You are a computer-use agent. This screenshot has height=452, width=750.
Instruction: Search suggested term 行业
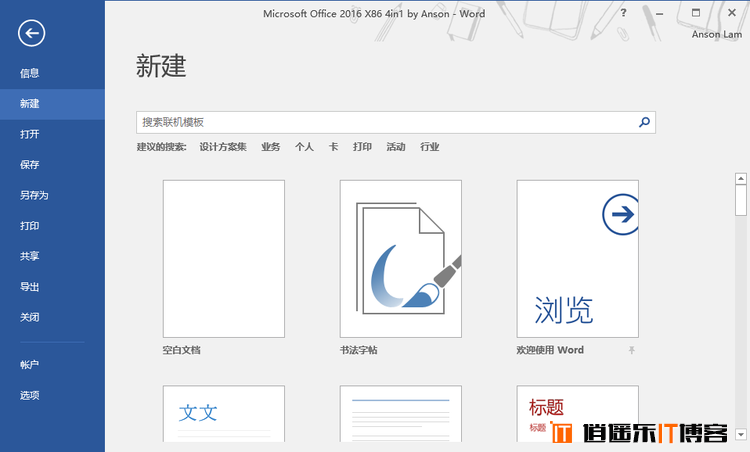[430, 147]
